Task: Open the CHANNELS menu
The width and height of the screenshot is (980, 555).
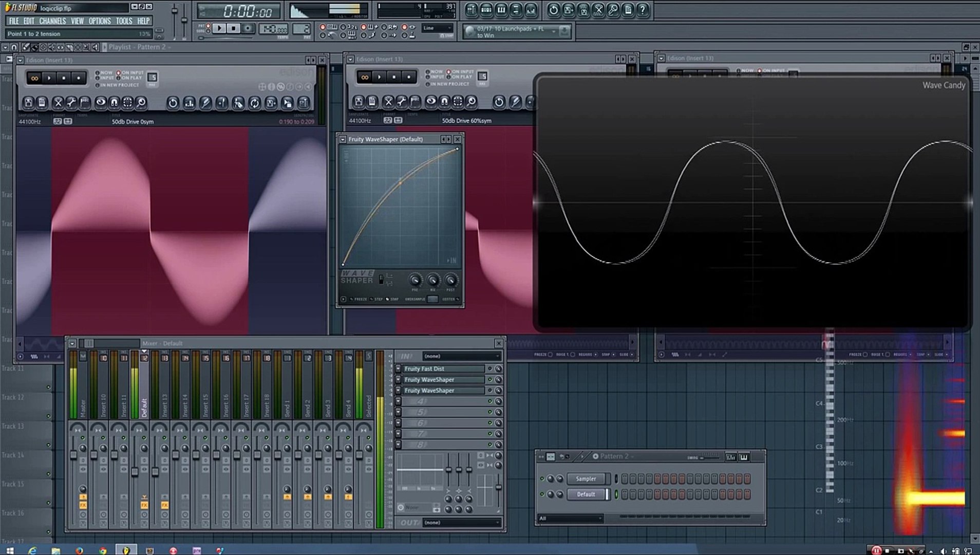Action: tap(52, 21)
